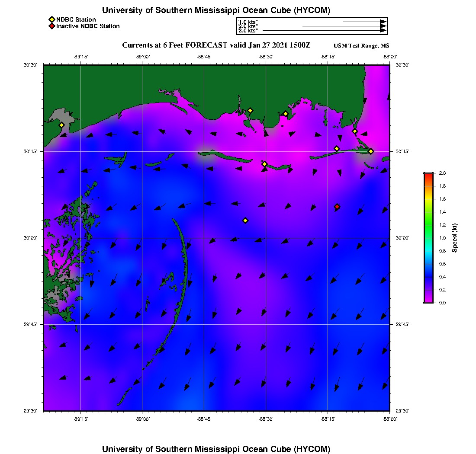Click the red inactive NDBC station marker on map

point(337,207)
